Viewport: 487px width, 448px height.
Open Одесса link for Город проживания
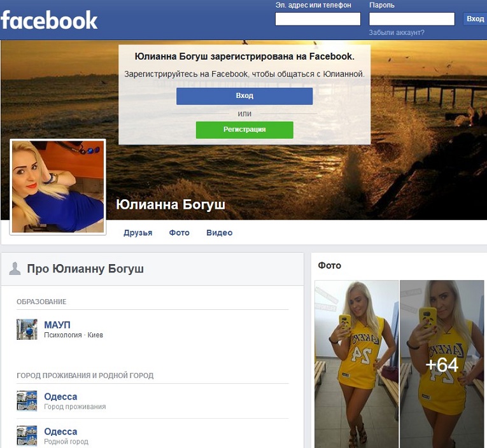[60, 396]
